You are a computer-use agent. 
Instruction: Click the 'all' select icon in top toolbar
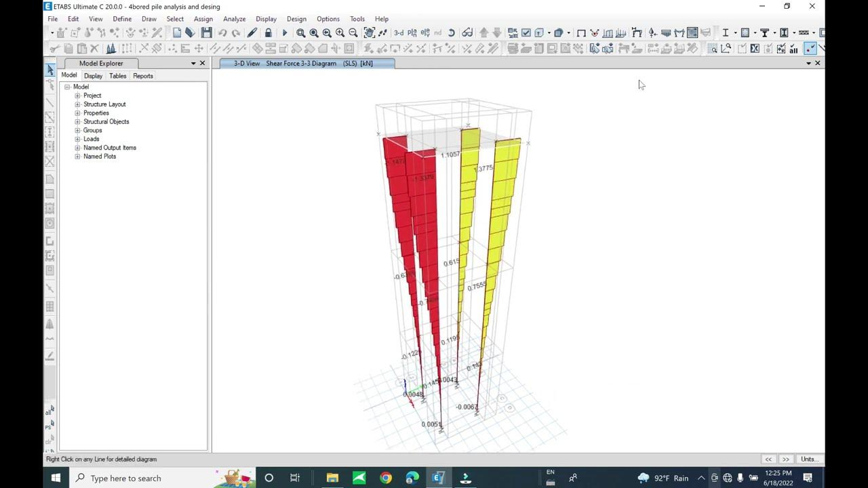click(793, 49)
